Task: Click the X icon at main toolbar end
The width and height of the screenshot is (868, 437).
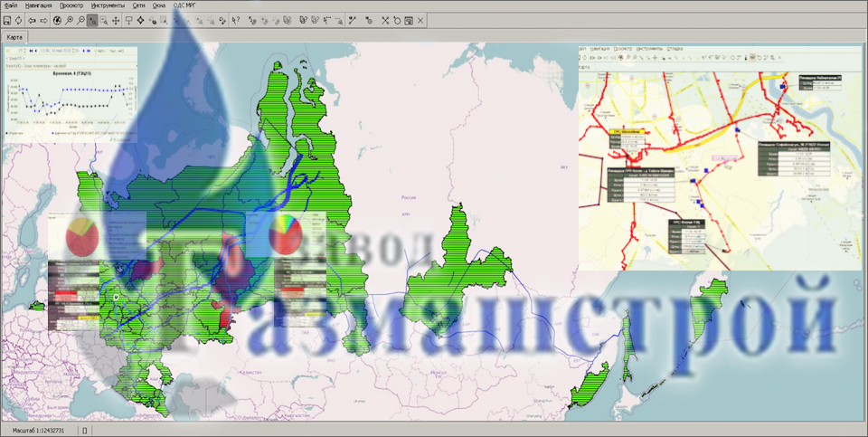Action: [x=420, y=21]
